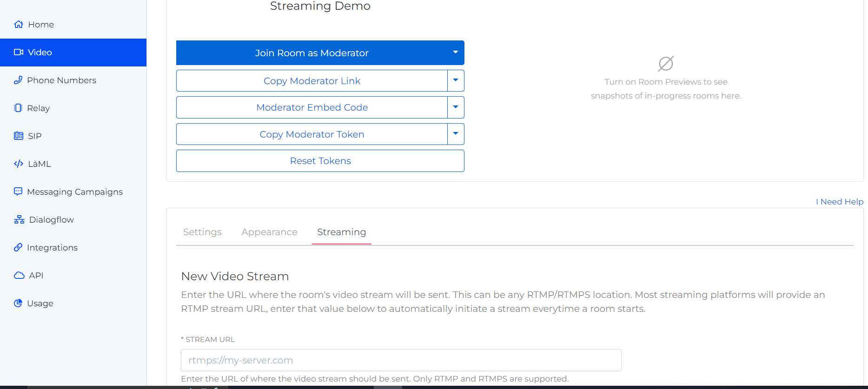Click the Video camera icon
Screen dimensions: 868x389
(19, 53)
